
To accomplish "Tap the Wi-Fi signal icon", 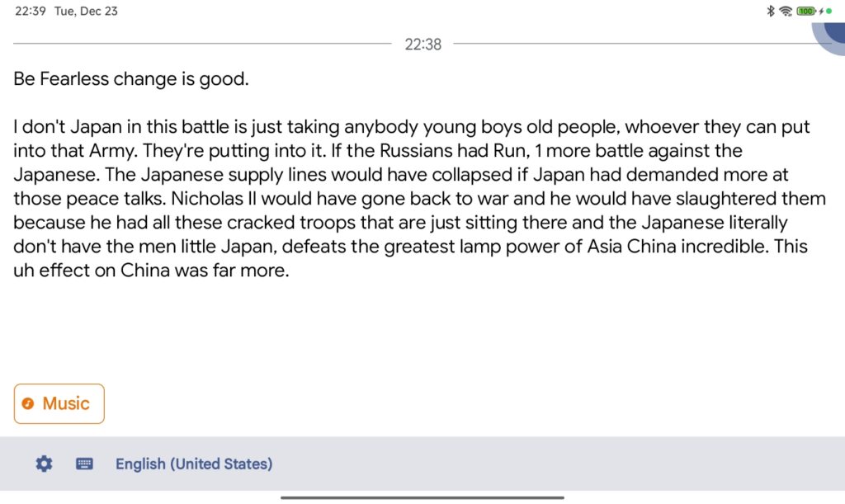I will coord(786,11).
